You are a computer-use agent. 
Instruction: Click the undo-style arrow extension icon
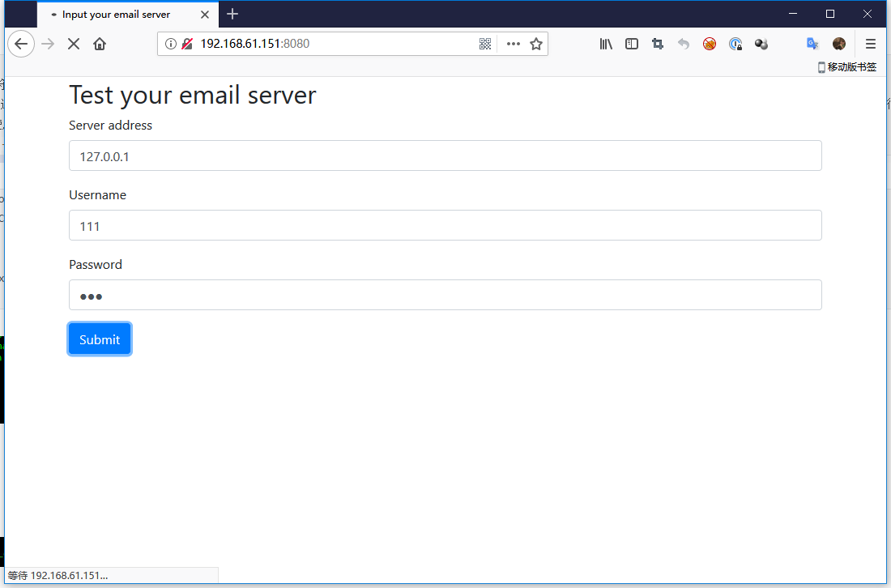pos(684,44)
